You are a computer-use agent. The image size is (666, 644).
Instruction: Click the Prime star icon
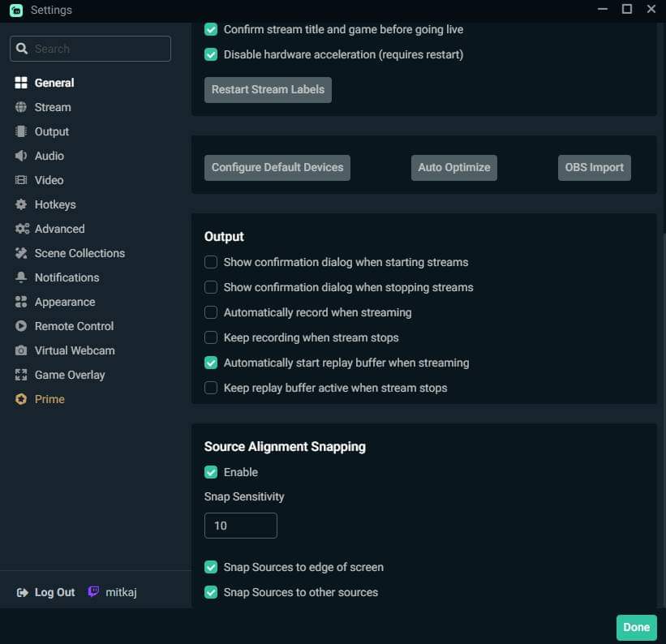[x=21, y=399]
